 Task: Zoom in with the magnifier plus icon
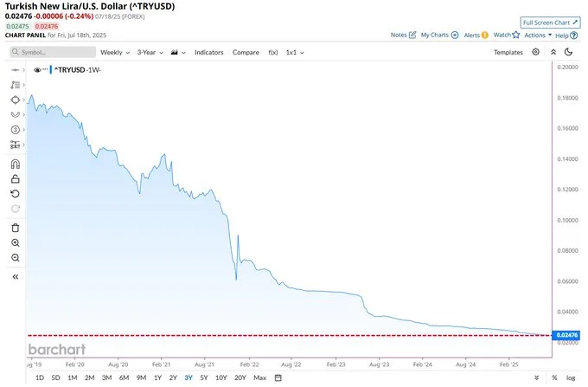click(x=16, y=243)
